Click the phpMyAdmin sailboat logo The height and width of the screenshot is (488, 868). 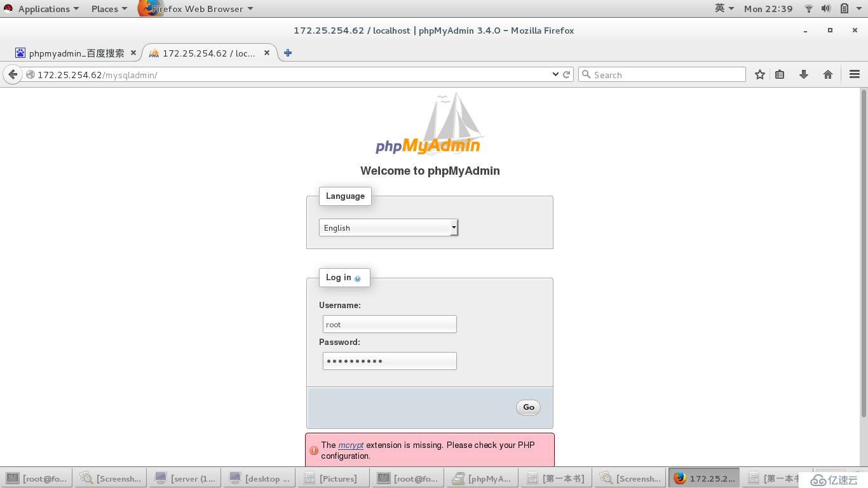pos(429,124)
